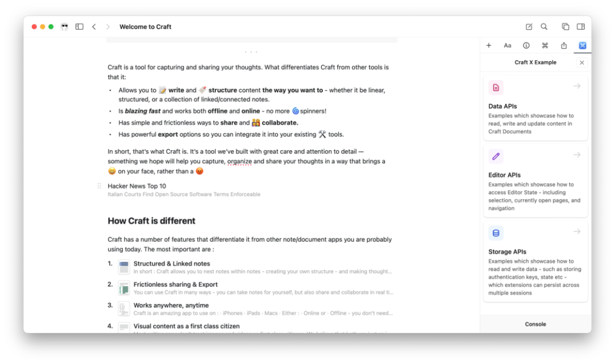The image size is (615, 364).
Task: Click the Console button
Action: point(535,324)
